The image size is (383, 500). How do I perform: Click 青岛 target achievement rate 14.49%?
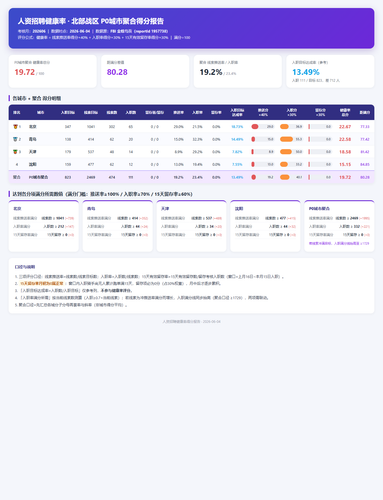pyautogui.click(x=237, y=139)
